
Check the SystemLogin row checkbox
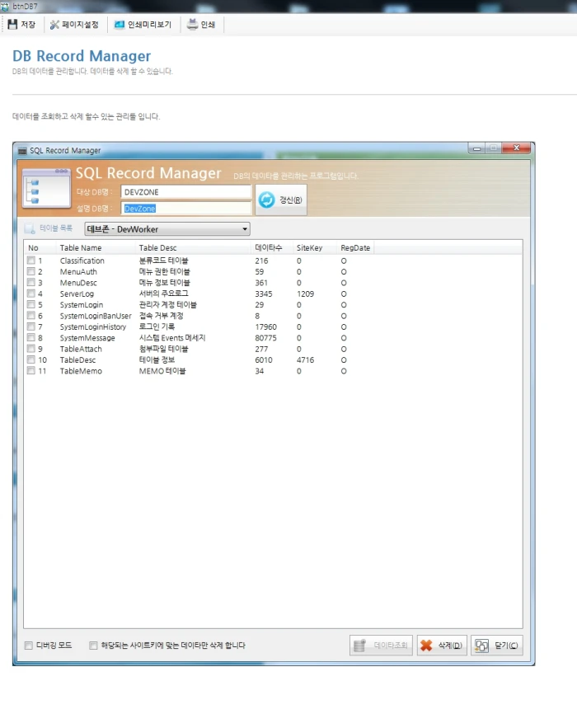tap(30, 304)
